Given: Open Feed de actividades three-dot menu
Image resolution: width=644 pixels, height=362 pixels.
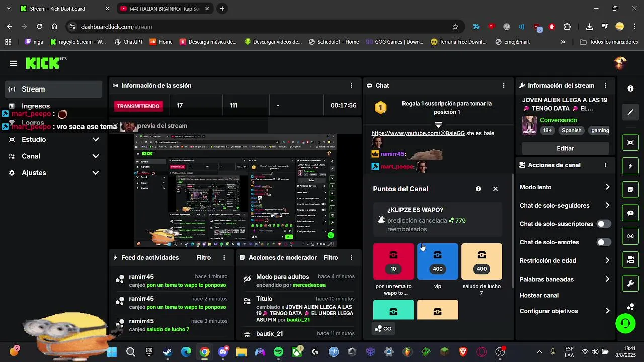Looking at the screenshot, I should [224, 258].
